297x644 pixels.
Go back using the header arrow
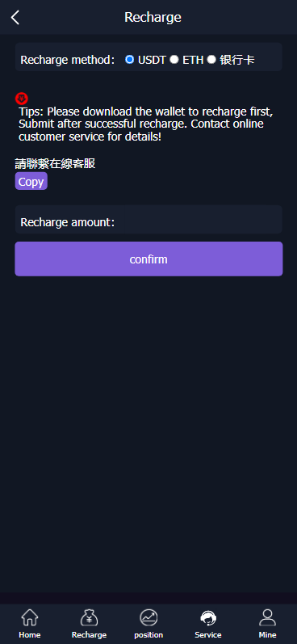coord(15,17)
